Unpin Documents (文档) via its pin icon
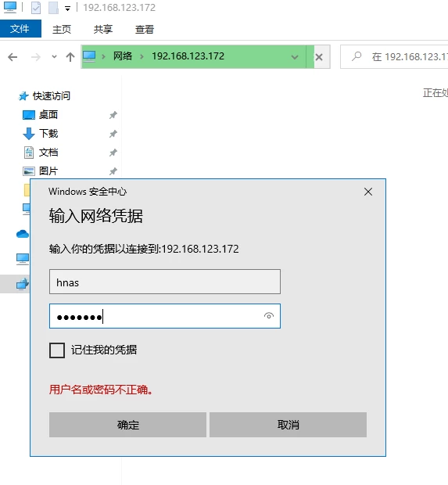 click(x=113, y=153)
